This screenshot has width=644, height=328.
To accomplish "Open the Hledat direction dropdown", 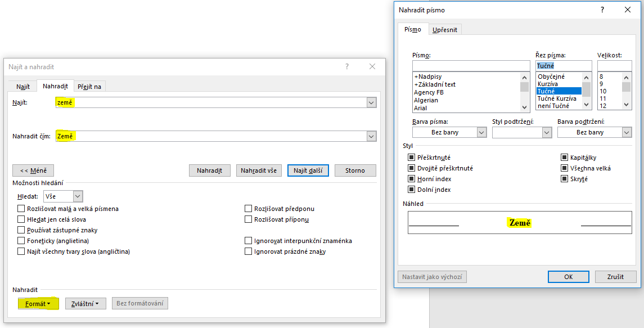I will click(x=78, y=196).
